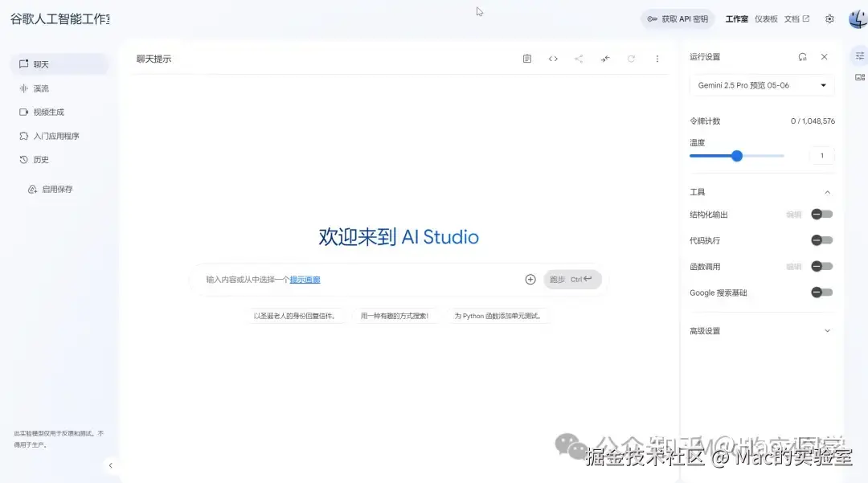Click the history clock icon beside 历史
Image resolution: width=868 pixels, height=483 pixels.
(23, 159)
